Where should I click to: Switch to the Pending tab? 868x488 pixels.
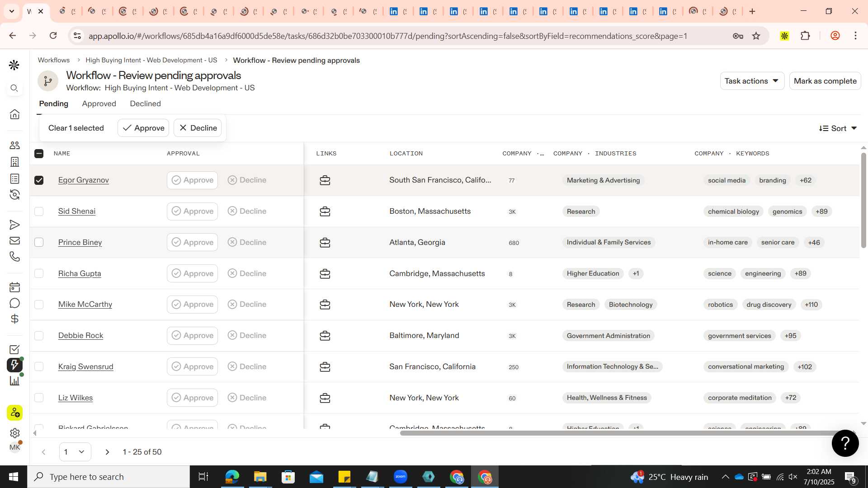(54, 103)
